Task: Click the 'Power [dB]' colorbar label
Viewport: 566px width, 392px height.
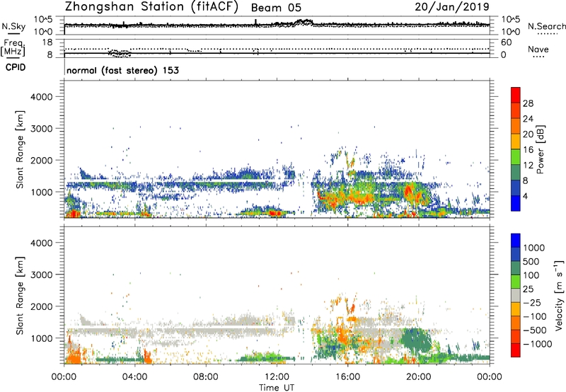Action: point(540,149)
